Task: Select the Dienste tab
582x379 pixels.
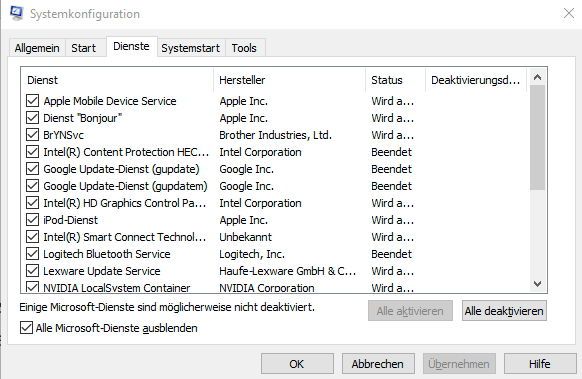Action: click(131, 46)
